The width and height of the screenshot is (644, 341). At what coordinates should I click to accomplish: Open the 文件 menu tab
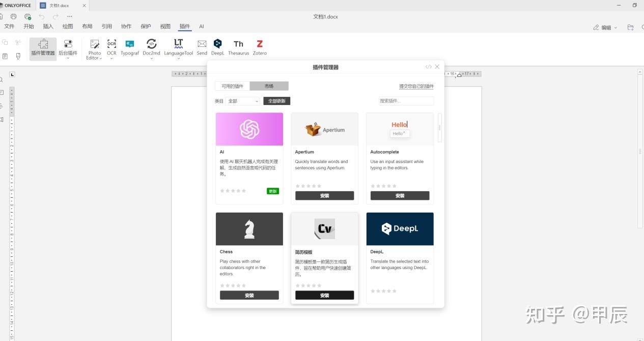coord(9,27)
